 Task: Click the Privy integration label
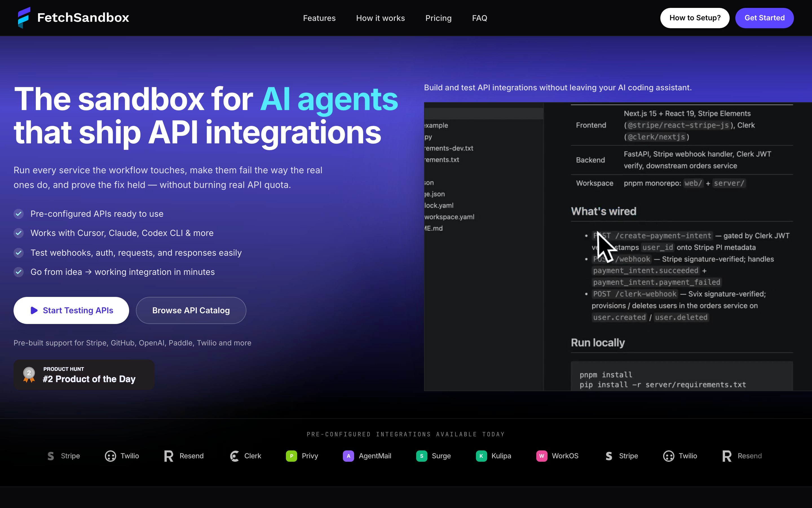(x=310, y=456)
